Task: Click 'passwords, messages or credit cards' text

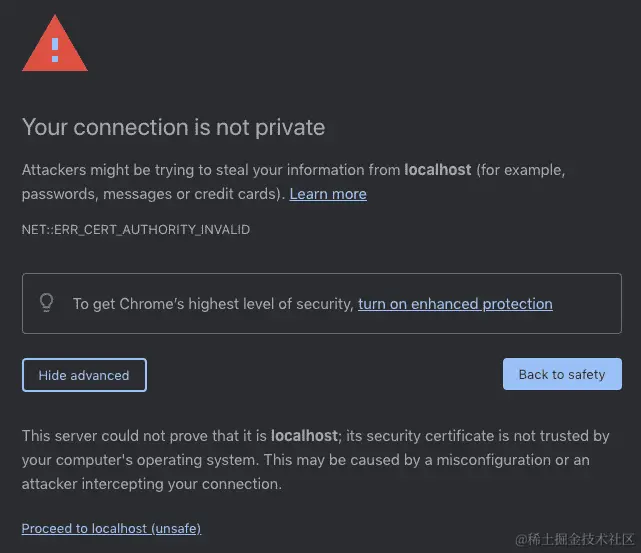Action: tap(150, 194)
